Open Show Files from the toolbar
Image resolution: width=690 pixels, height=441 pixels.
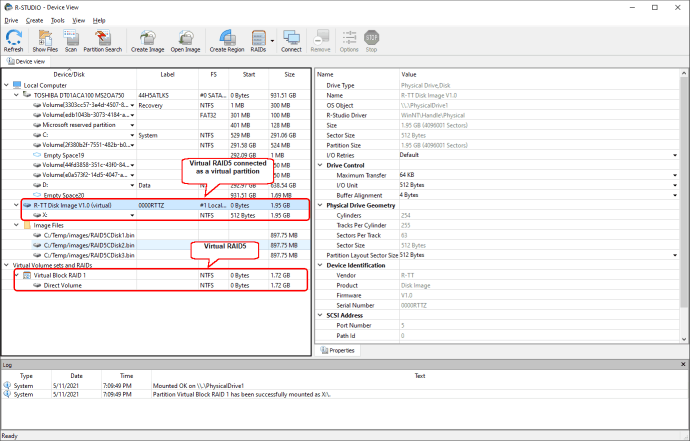45,40
